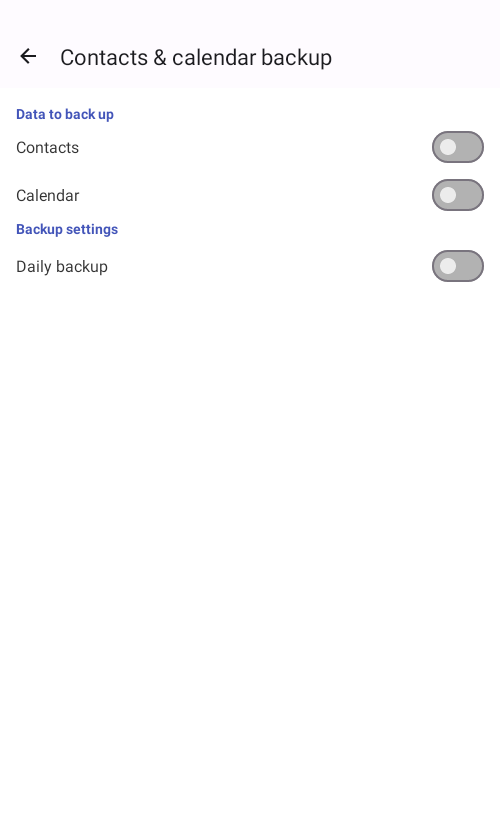
Task: Click the grey track of the Contacts toggle
Action: click(x=470, y=147)
